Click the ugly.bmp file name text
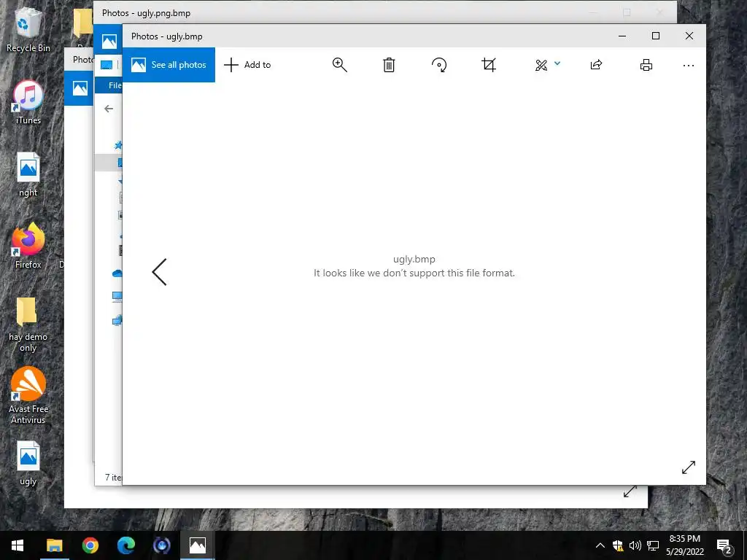Screen dimensions: 747x560 [x=414, y=259]
